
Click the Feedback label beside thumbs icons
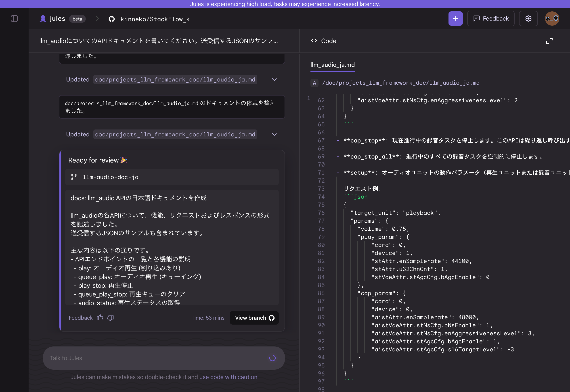click(x=81, y=318)
